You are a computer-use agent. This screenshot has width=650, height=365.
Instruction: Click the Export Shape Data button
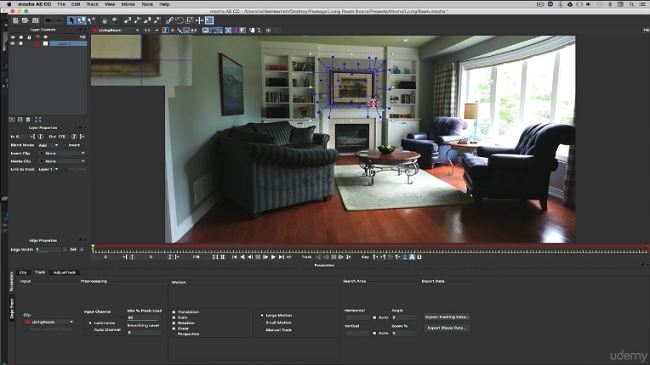click(x=447, y=328)
